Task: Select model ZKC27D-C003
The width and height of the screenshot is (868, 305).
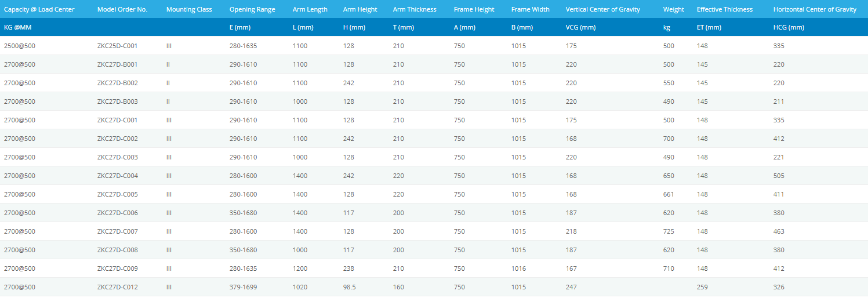Action: tap(118, 157)
